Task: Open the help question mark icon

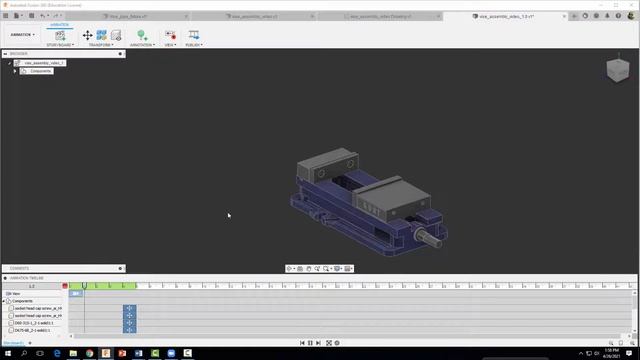Action: [618, 16]
